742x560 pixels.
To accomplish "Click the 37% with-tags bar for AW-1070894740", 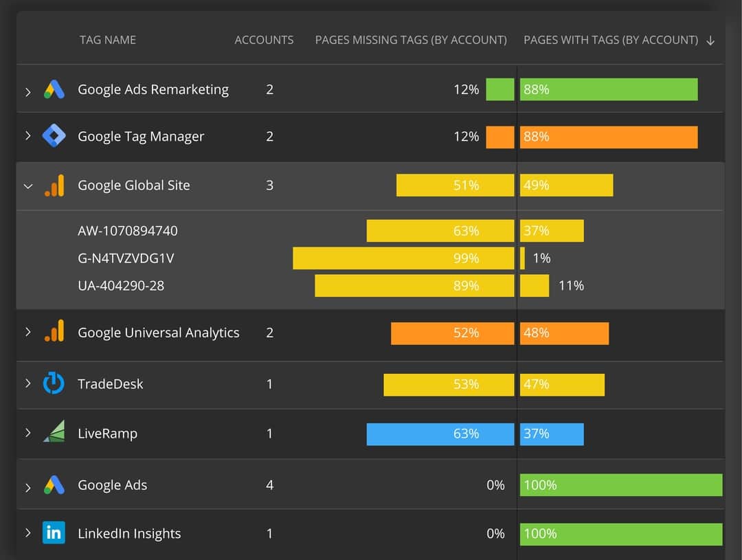I will click(x=552, y=231).
